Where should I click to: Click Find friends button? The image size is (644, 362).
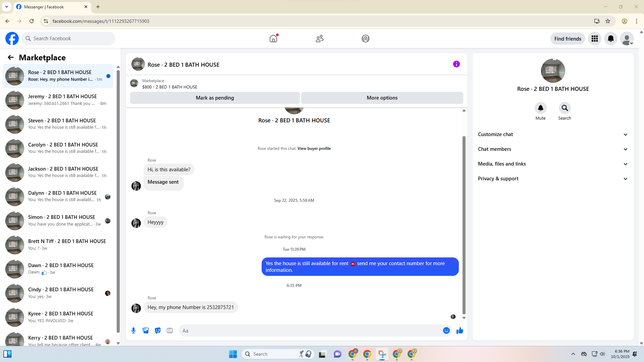(x=568, y=39)
